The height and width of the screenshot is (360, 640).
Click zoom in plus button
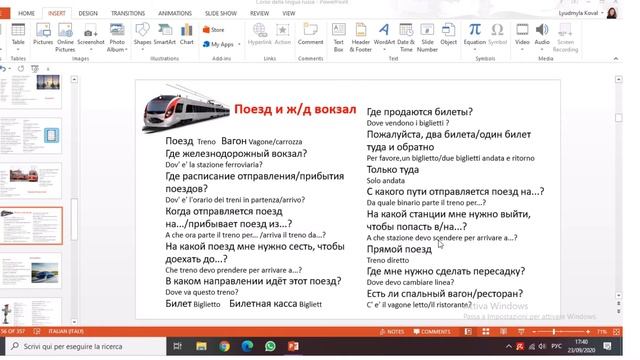(588, 332)
